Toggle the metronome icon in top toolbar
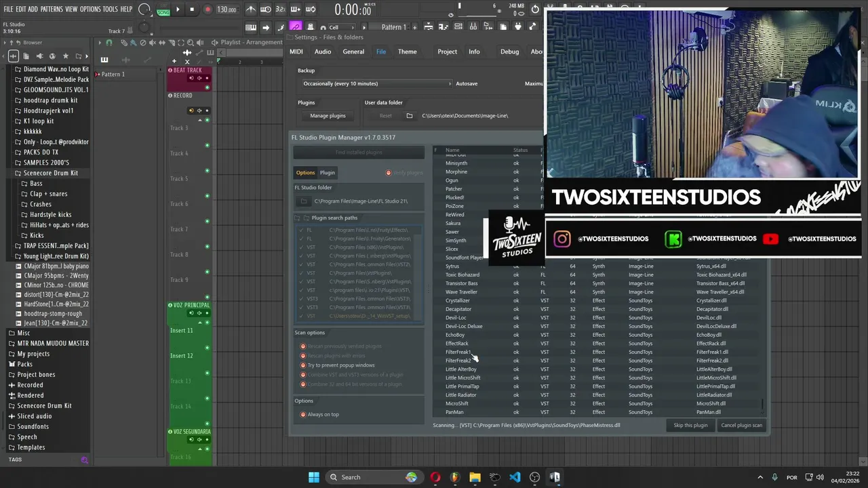The width and height of the screenshot is (868, 488). tap(251, 9)
